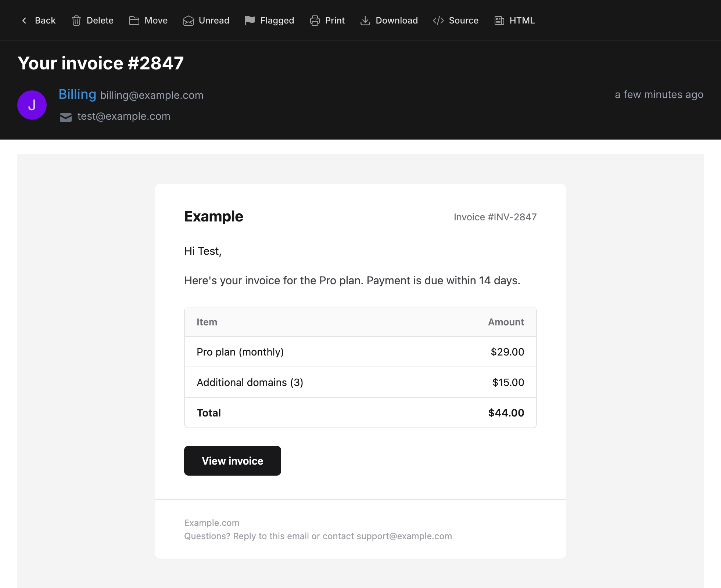Switch to HTML view
This screenshot has width=721, height=588.
pos(522,21)
